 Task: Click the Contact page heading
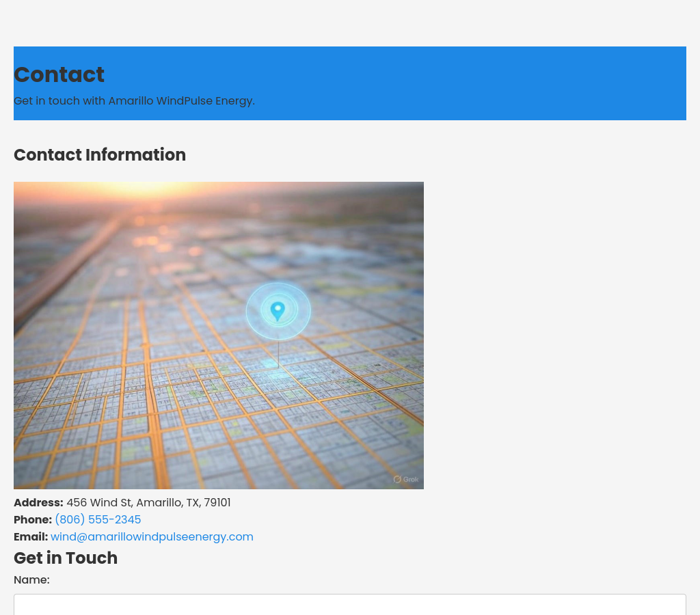[x=59, y=74]
